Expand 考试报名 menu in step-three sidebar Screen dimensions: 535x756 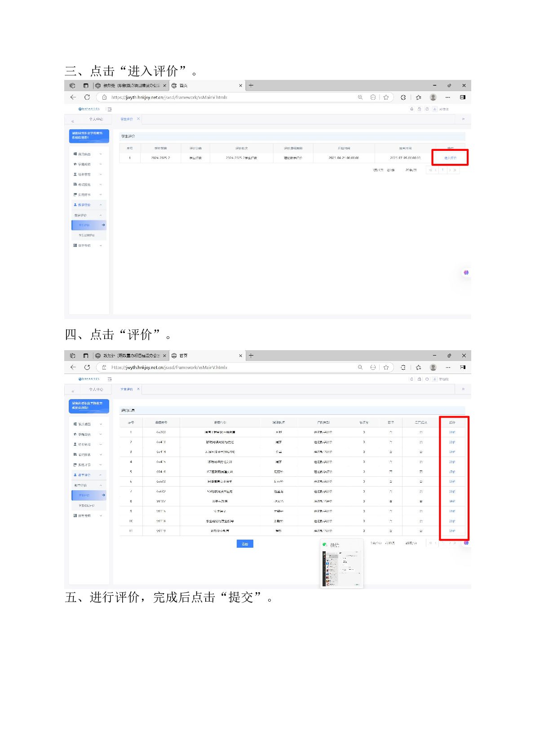88,185
